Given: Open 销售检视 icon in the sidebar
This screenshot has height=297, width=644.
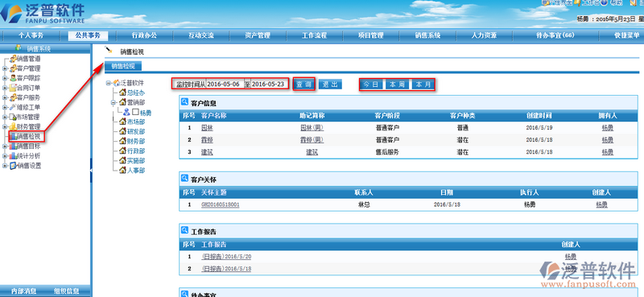Looking at the screenshot, I should click(x=12, y=136).
